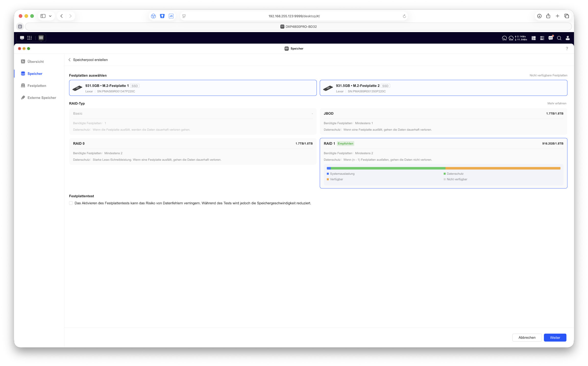Open the notifications message icon
The height and width of the screenshot is (366, 588).
pyautogui.click(x=551, y=38)
